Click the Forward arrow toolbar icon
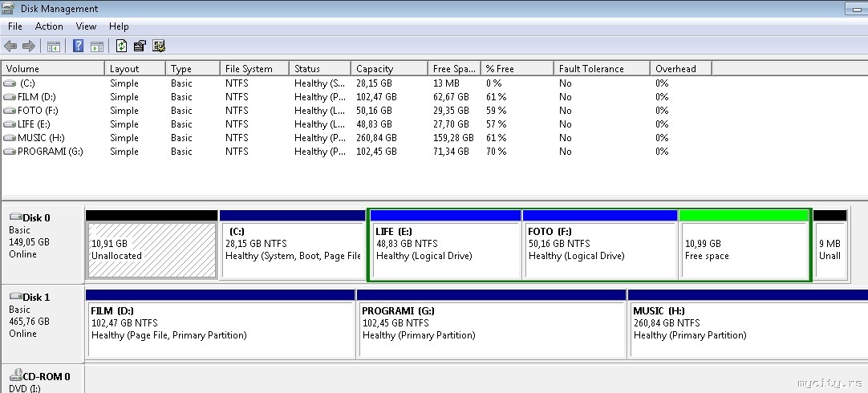 [x=29, y=46]
